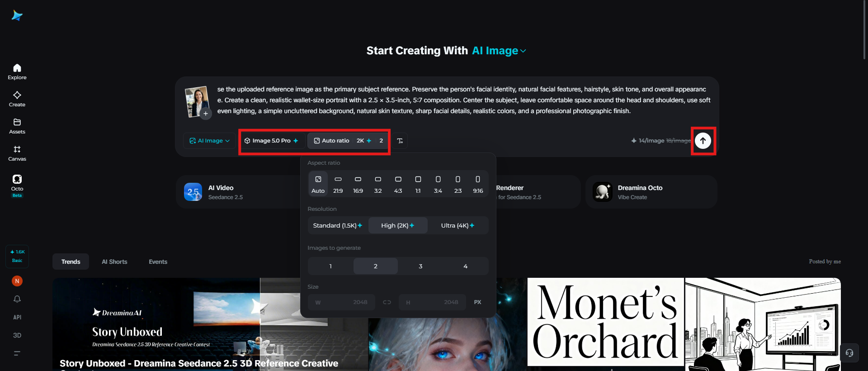Image resolution: width=868 pixels, height=371 pixels.
Task: Open the Create section in sidebar
Action: [x=17, y=99]
